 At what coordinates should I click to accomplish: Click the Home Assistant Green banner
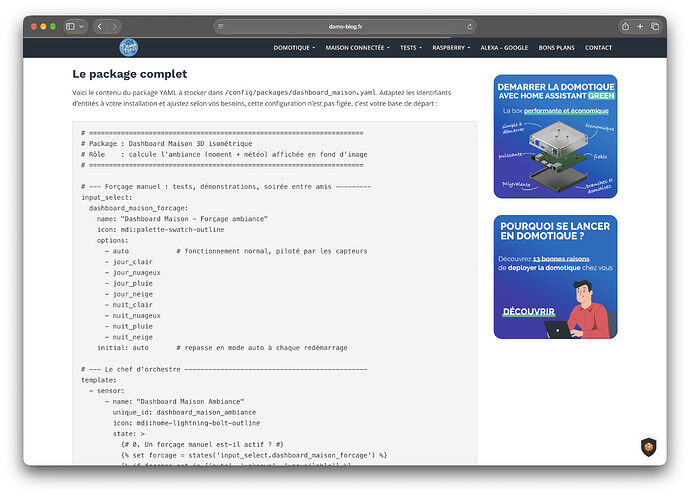(555, 136)
